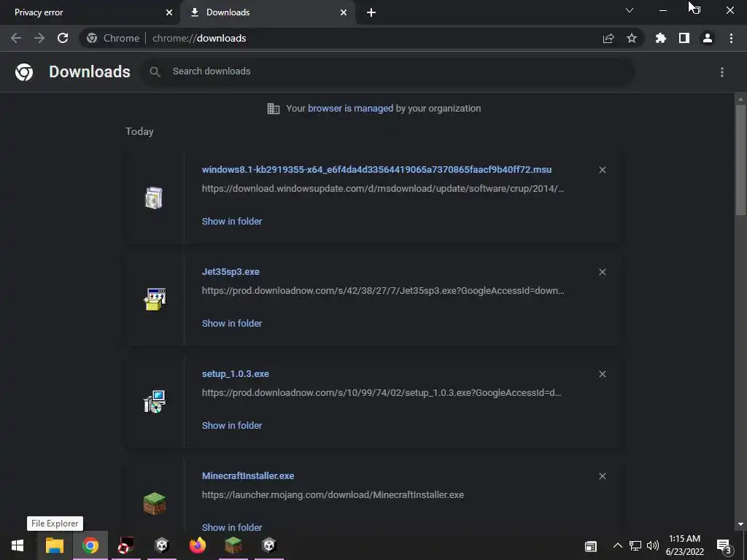Open a new tab with plus button
This screenshot has height=560, width=747.
coord(371,12)
